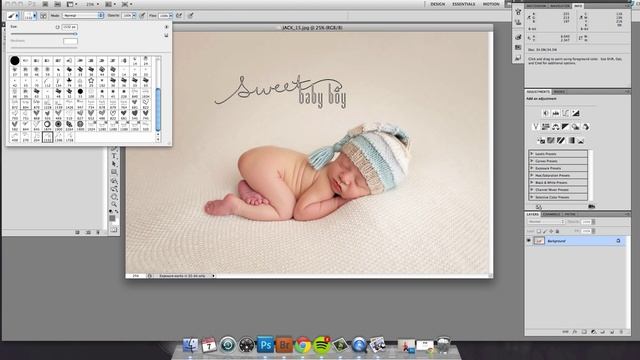Image resolution: width=640 pixels, height=360 pixels.
Task: Add a Channel Mixer adjustment
Action: point(585,127)
